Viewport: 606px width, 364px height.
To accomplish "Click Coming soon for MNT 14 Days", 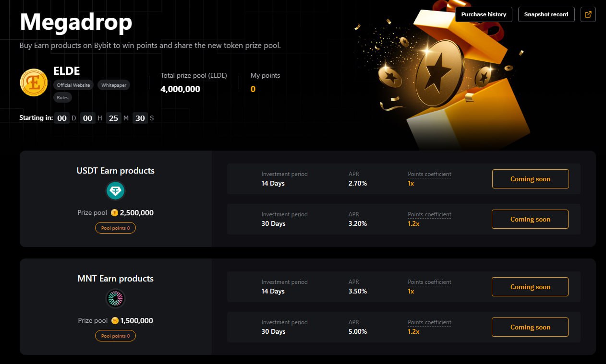I will [x=530, y=287].
